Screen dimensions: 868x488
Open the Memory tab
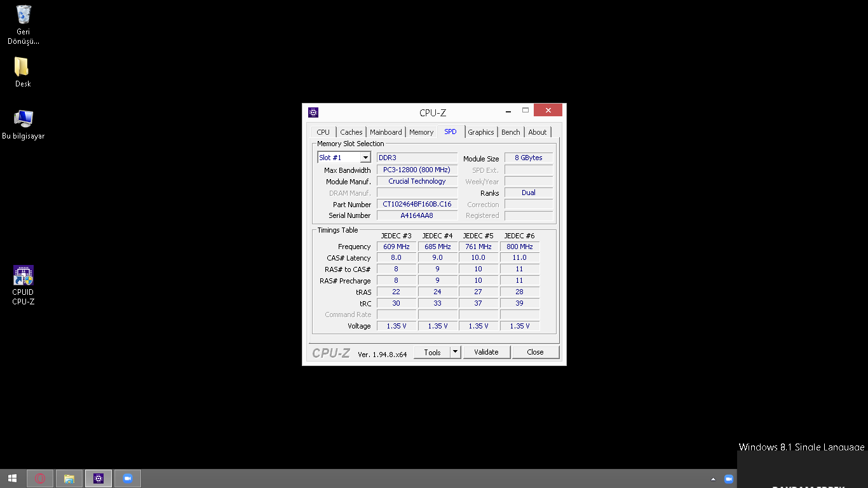pyautogui.click(x=421, y=132)
